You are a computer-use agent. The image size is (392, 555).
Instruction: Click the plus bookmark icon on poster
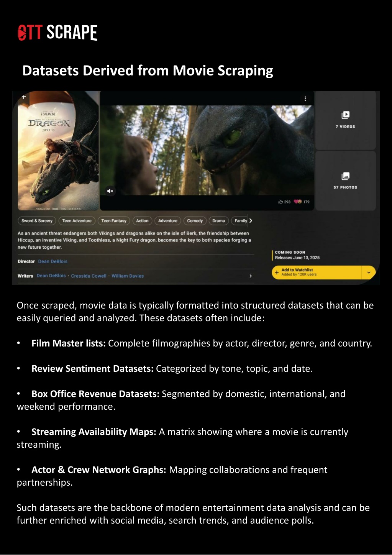[x=24, y=97]
